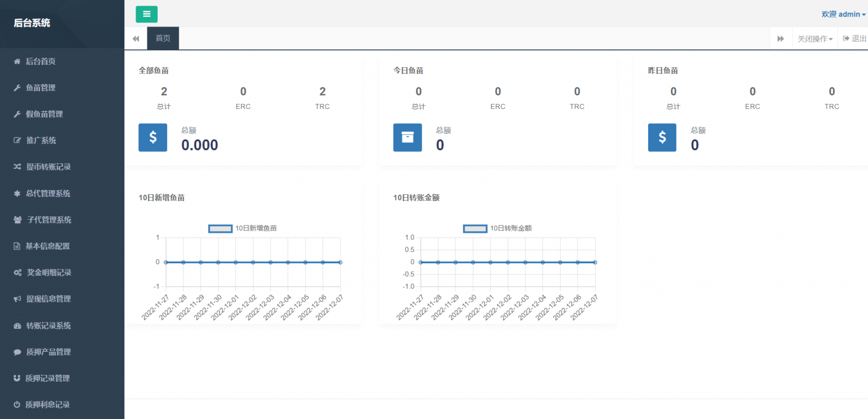Screen dimensions: 868x419
Task: Click the users icon beside 子代管理系统
Action: click(18, 220)
